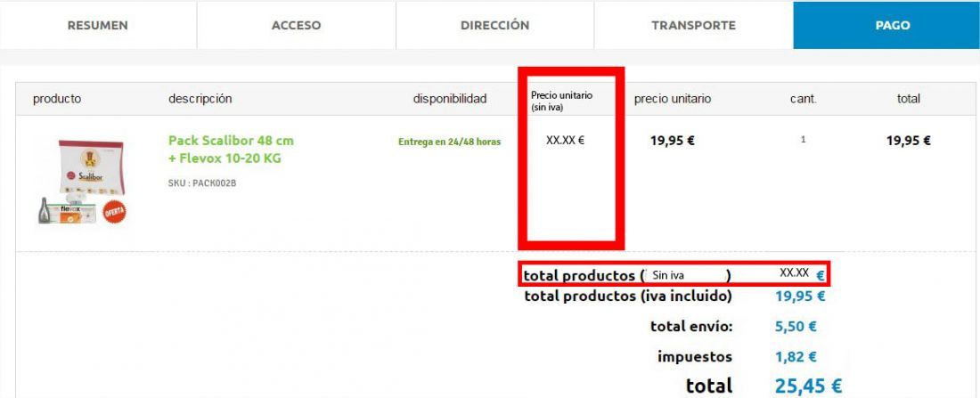Switch to the DIRECCIÓN step tab
The width and height of the screenshot is (980, 398).
coord(495,26)
